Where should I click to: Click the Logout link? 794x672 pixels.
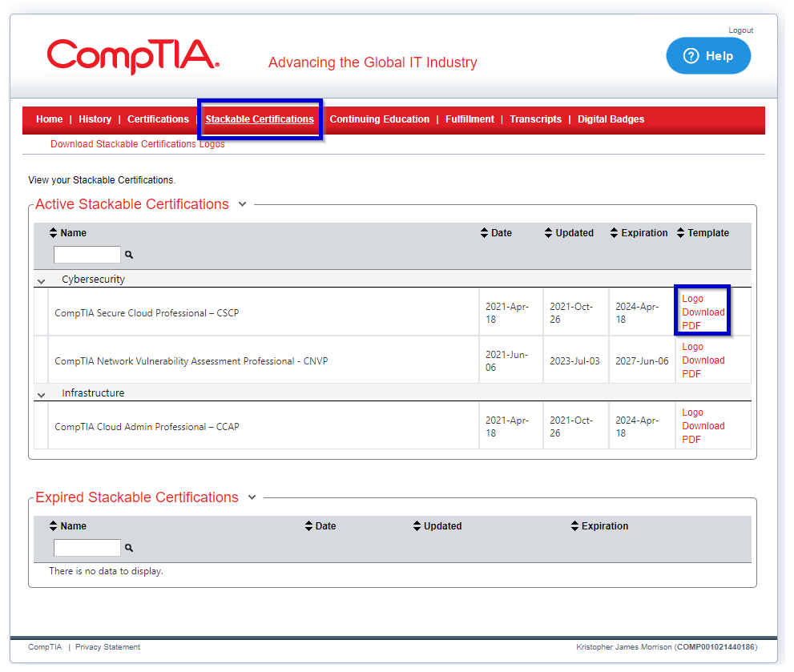tap(740, 30)
